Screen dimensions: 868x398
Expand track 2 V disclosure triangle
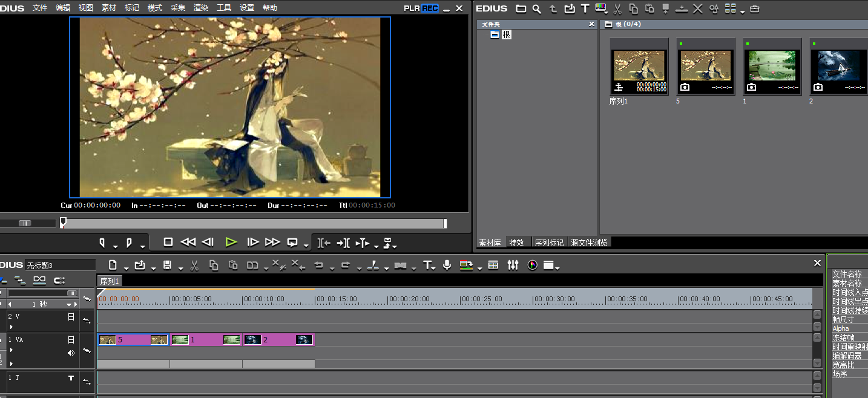(11, 327)
